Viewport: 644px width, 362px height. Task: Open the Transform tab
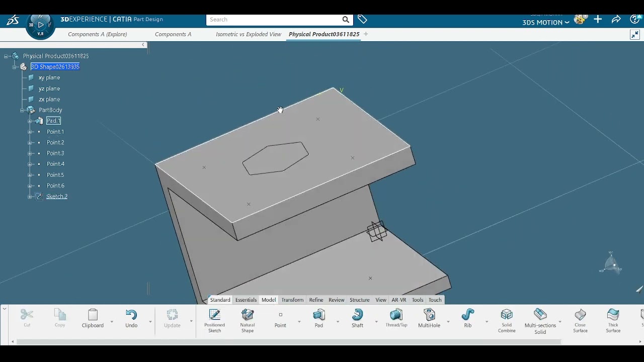292,300
